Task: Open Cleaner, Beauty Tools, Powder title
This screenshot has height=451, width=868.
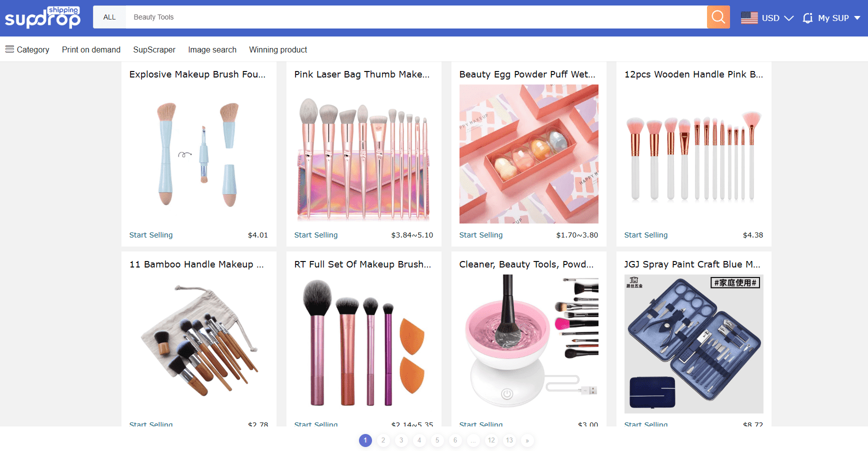Action: [x=526, y=264]
